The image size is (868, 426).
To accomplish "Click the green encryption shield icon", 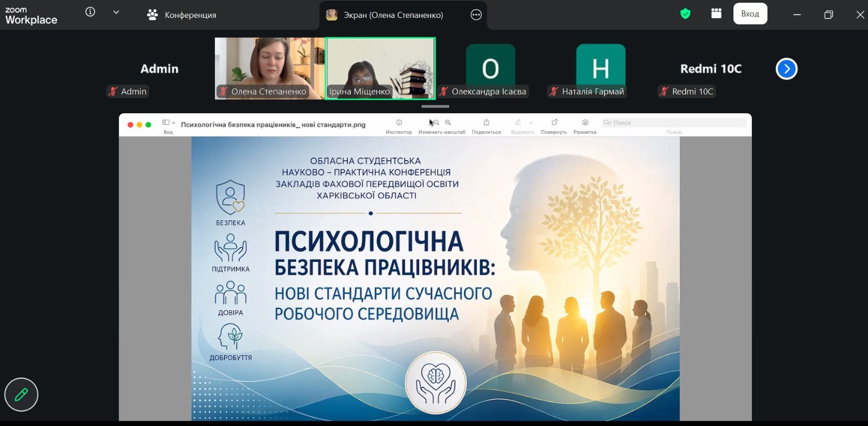I will point(685,14).
